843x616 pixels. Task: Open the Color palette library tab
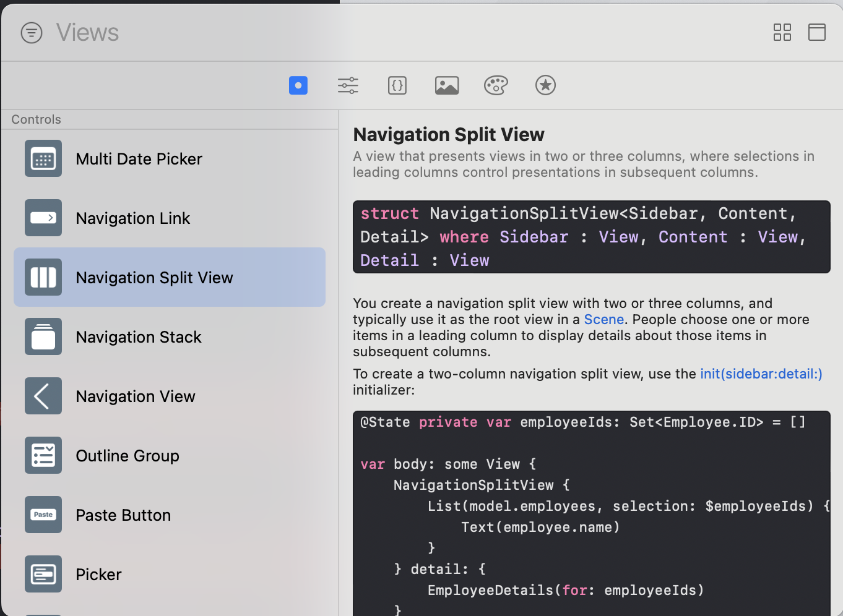tap(496, 85)
